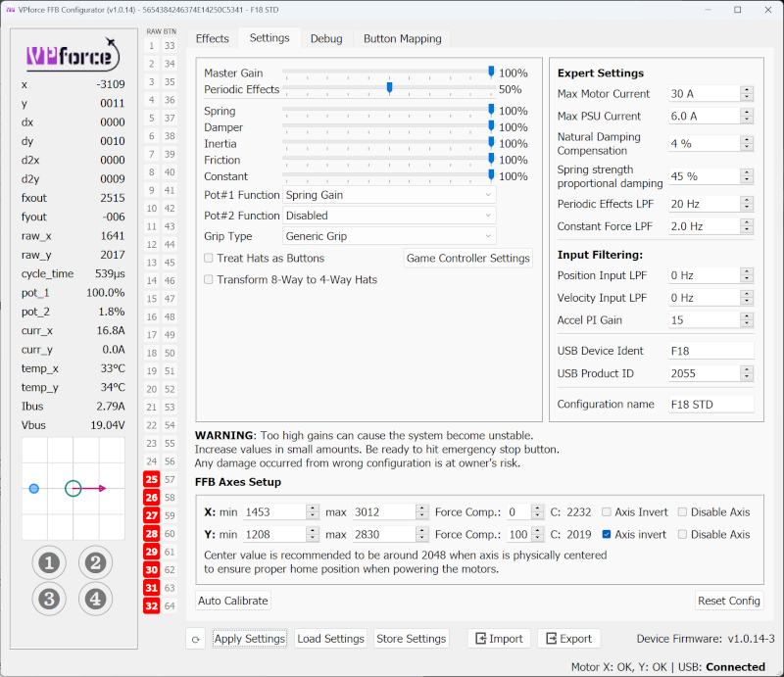The width and height of the screenshot is (784, 677).
Task: Click the X min value field
Action: 275,512
